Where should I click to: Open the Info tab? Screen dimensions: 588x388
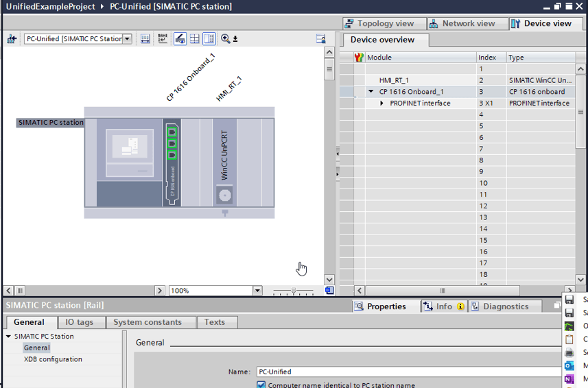coord(444,306)
